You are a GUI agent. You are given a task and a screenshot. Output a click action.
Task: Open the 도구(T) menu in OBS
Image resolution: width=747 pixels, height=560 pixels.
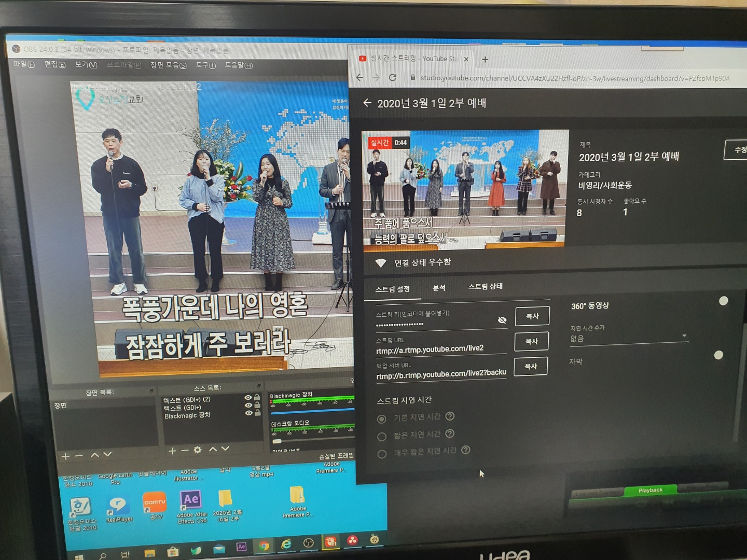click(205, 65)
